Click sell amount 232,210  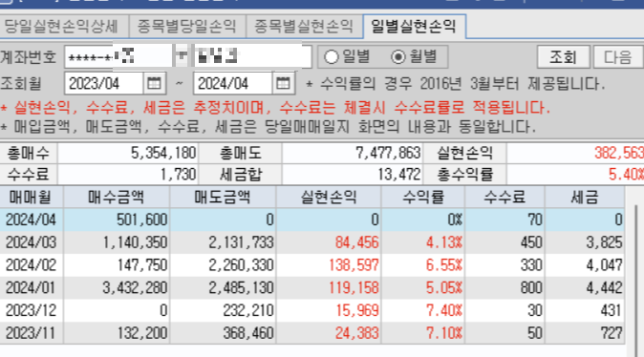[248, 310]
